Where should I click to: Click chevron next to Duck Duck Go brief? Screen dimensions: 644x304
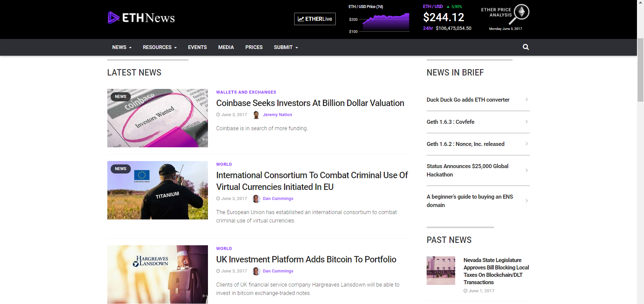pyautogui.click(x=527, y=100)
